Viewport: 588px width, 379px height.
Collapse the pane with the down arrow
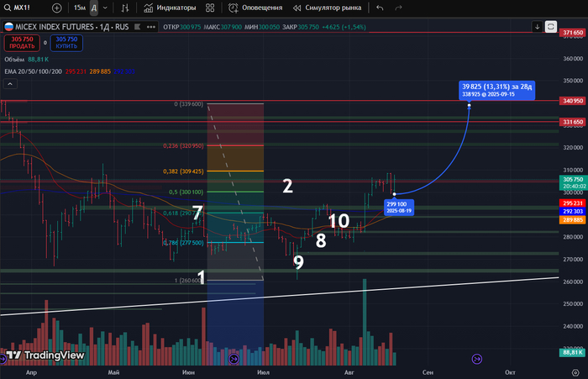coord(537,26)
